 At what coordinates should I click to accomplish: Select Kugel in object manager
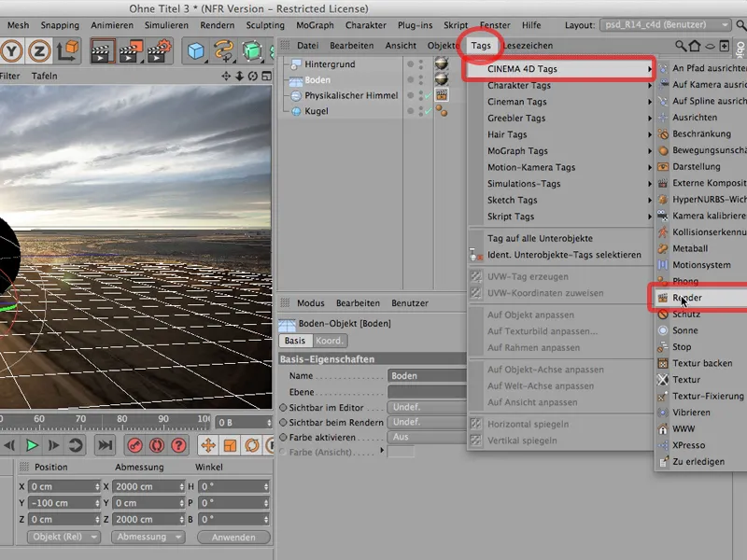[317, 111]
